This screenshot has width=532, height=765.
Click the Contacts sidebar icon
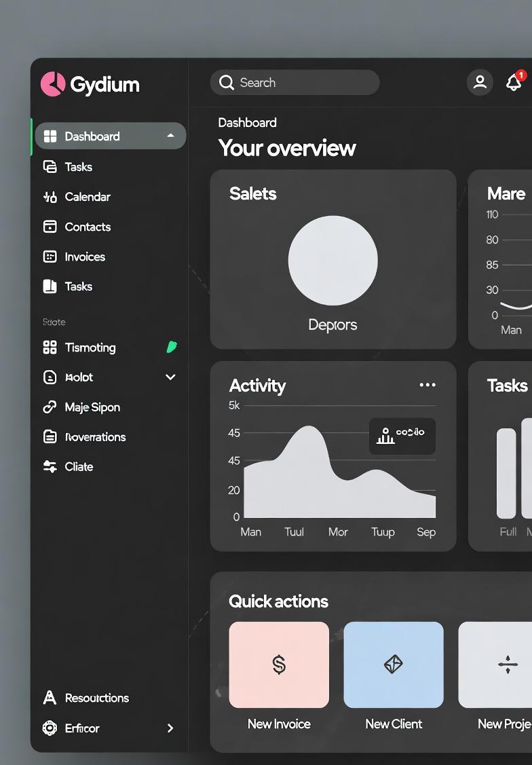pos(50,227)
